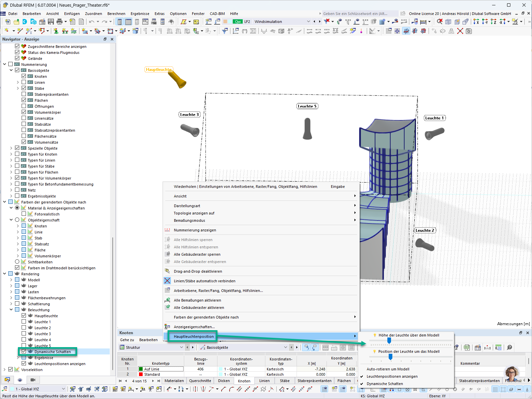532x399 pixels.
Task: Open the Windsimulation load case dropdown
Action: point(308,22)
